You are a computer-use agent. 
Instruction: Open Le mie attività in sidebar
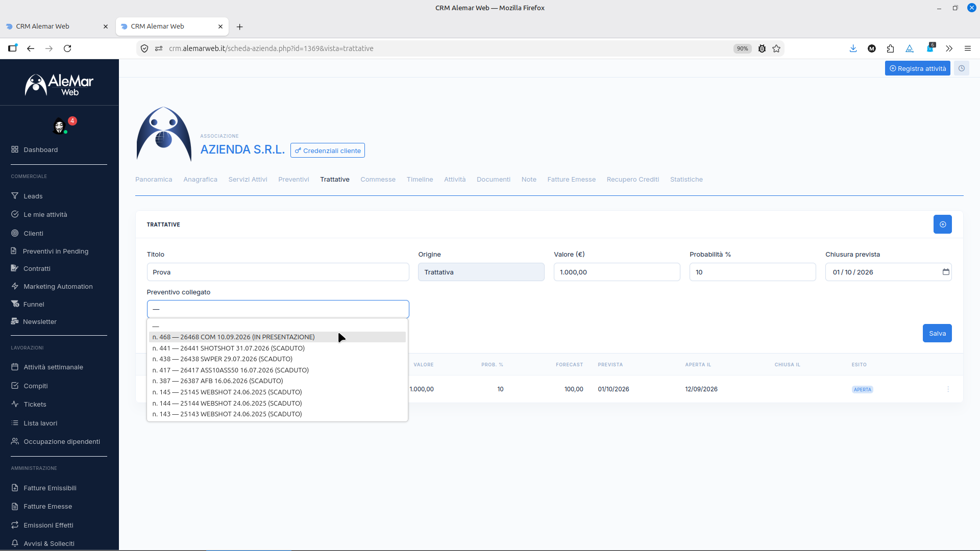click(x=45, y=215)
